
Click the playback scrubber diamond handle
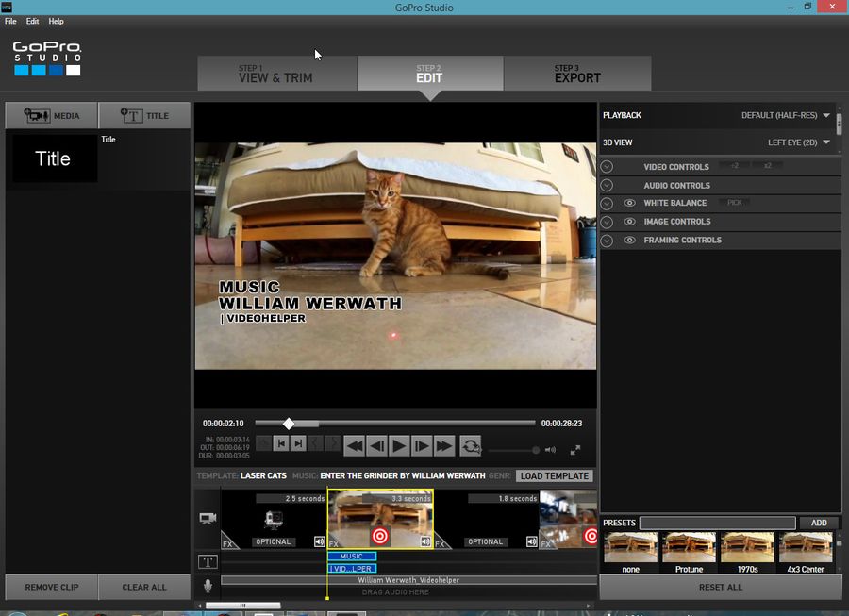tap(289, 424)
